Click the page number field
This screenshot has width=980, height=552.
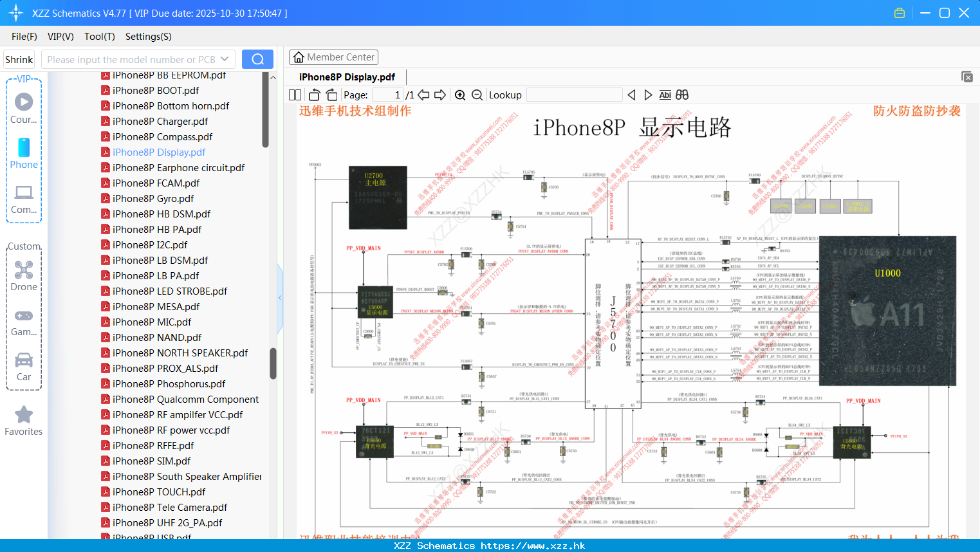coord(388,95)
